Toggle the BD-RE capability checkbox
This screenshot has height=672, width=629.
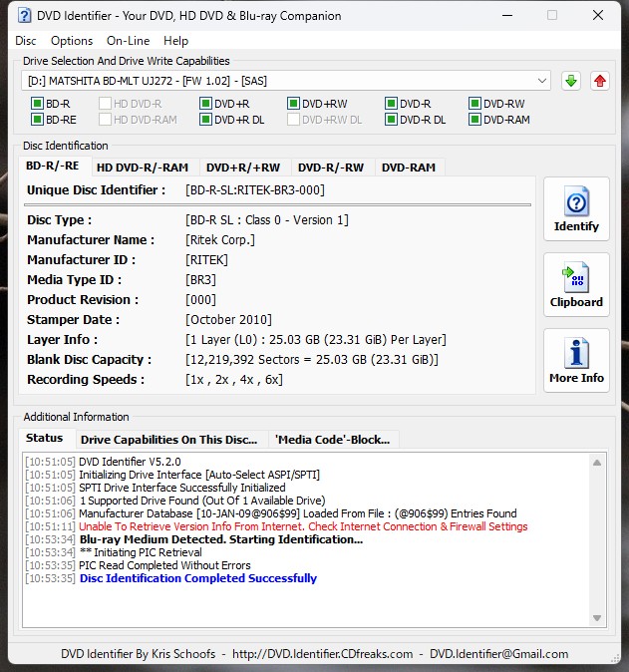(x=37, y=119)
